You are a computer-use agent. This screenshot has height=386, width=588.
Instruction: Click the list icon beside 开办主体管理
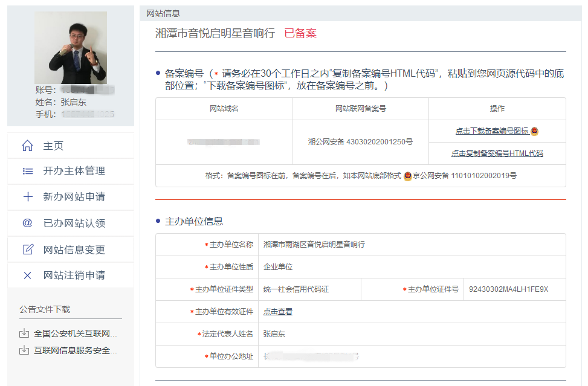[x=27, y=171]
